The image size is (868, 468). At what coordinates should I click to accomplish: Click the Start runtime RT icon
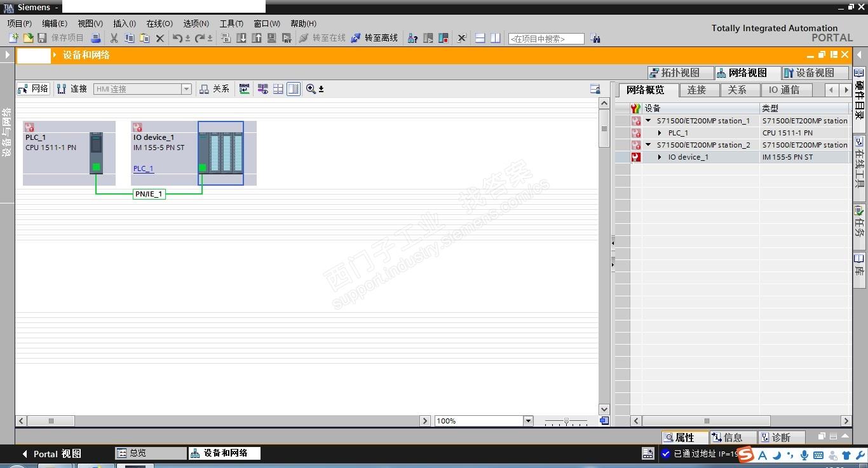tap(287, 38)
